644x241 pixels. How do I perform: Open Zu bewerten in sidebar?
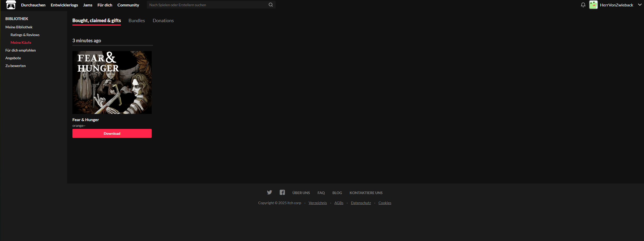pyautogui.click(x=15, y=66)
